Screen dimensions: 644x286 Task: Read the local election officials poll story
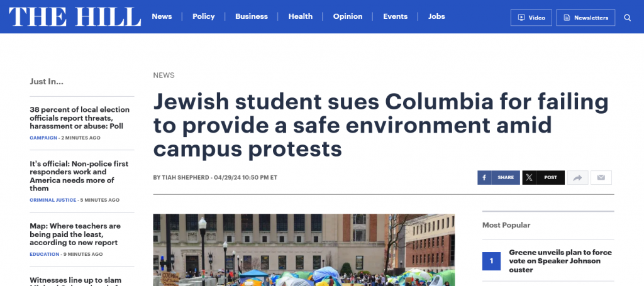click(79, 118)
